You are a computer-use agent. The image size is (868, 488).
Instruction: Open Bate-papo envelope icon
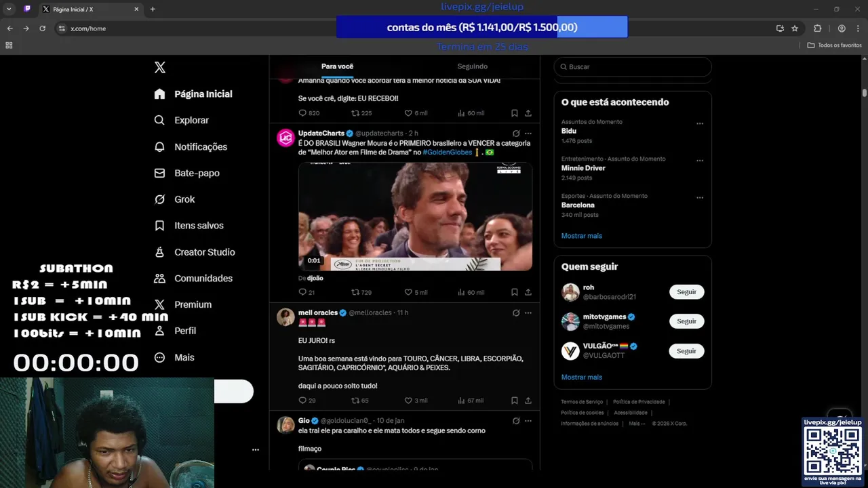tap(159, 173)
